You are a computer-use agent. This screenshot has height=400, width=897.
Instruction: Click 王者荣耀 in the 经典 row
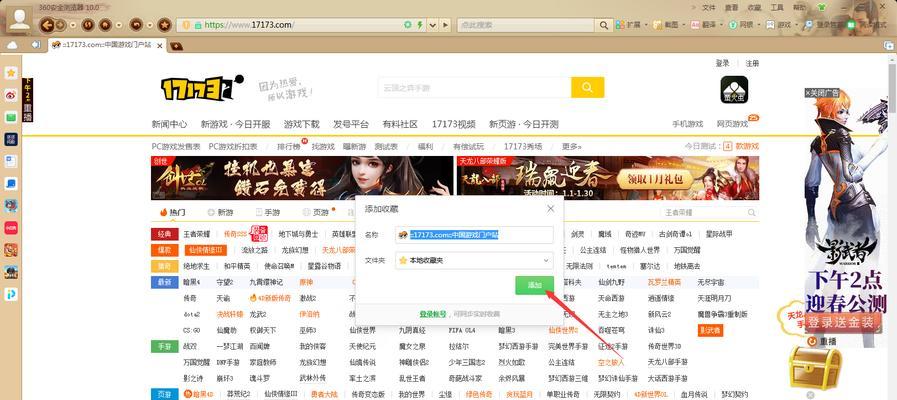[x=197, y=234]
